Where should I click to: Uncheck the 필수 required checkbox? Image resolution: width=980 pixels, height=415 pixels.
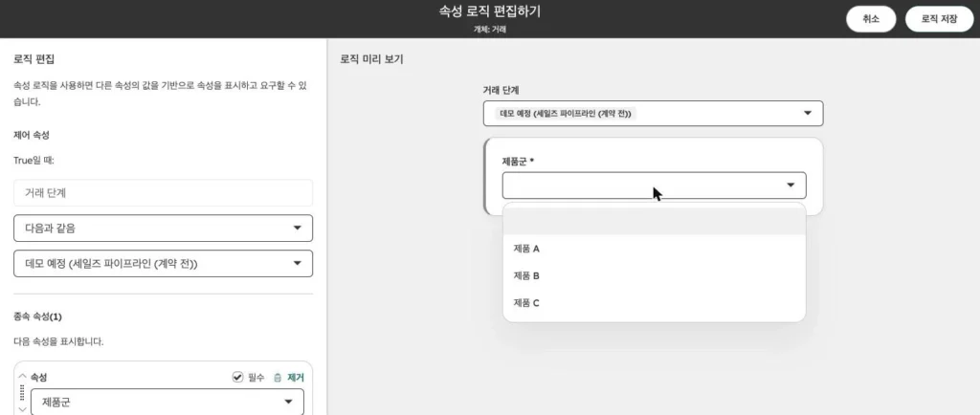(x=237, y=377)
